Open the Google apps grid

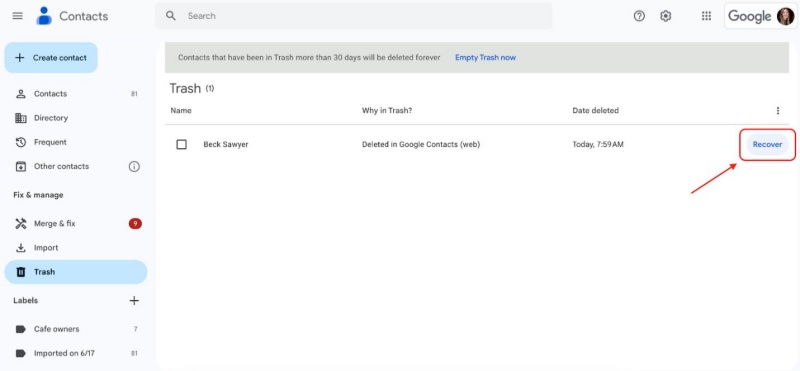(706, 16)
